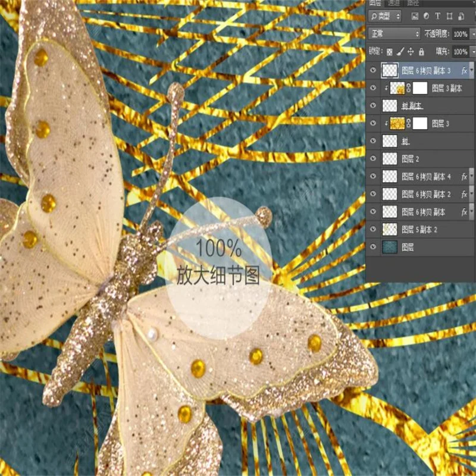Screen dimensions: 476x476
Task: Switch to the 路径 paths tab
Action: (x=412, y=3)
